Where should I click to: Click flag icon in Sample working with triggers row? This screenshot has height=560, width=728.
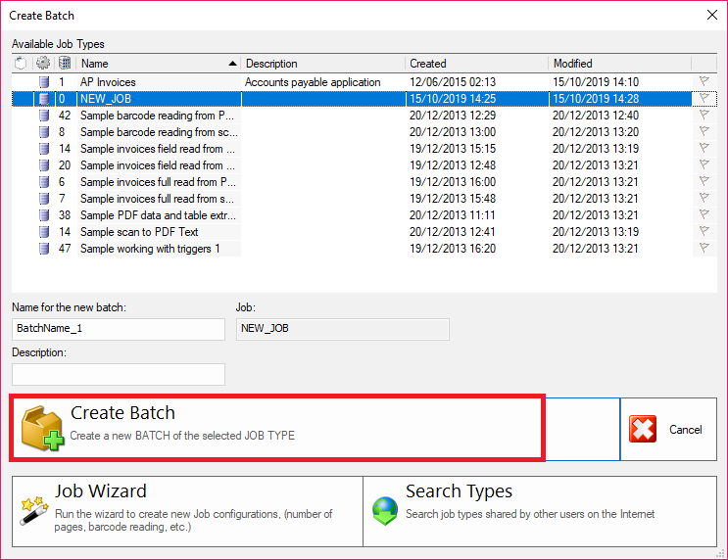tap(704, 249)
